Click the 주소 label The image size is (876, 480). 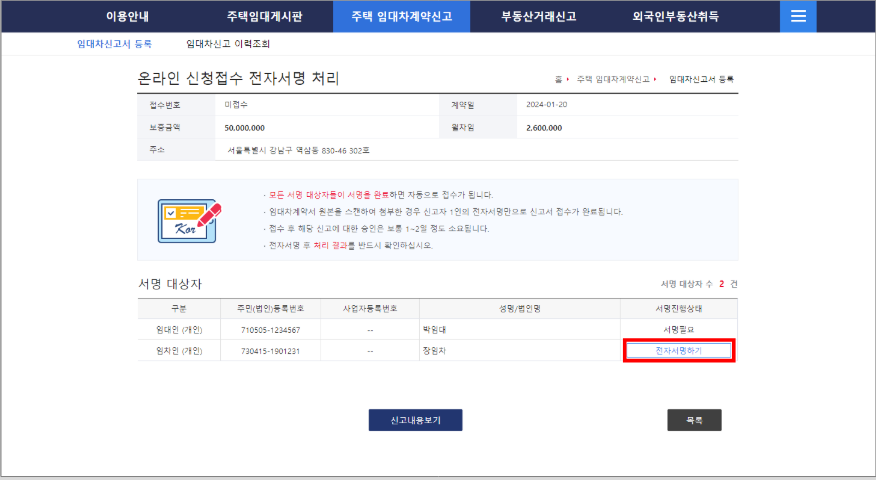(157, 150)
